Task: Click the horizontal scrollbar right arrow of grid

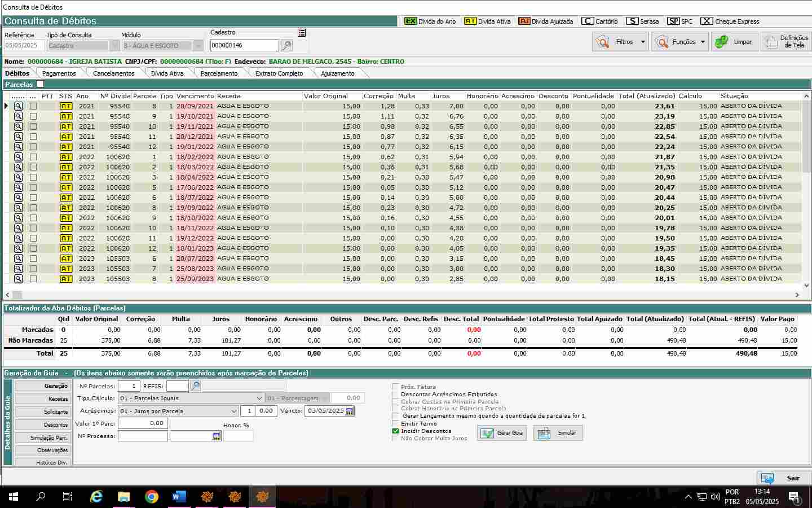Action: coord(797,295)
